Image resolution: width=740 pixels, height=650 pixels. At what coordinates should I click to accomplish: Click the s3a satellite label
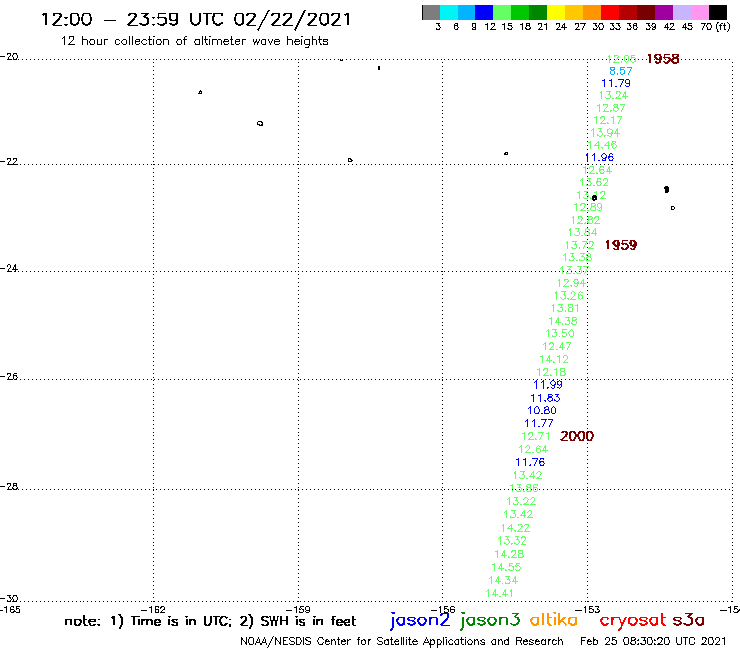pos(688,620)
